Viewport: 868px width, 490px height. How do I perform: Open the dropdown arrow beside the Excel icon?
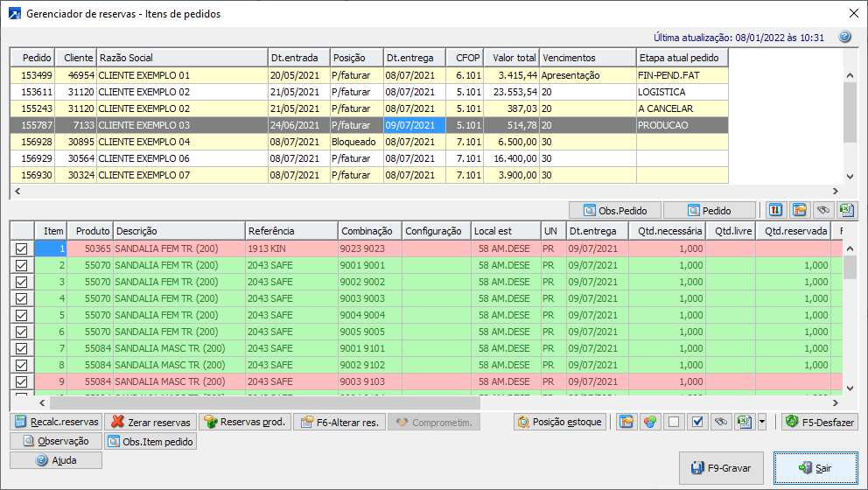pos(761,422)
